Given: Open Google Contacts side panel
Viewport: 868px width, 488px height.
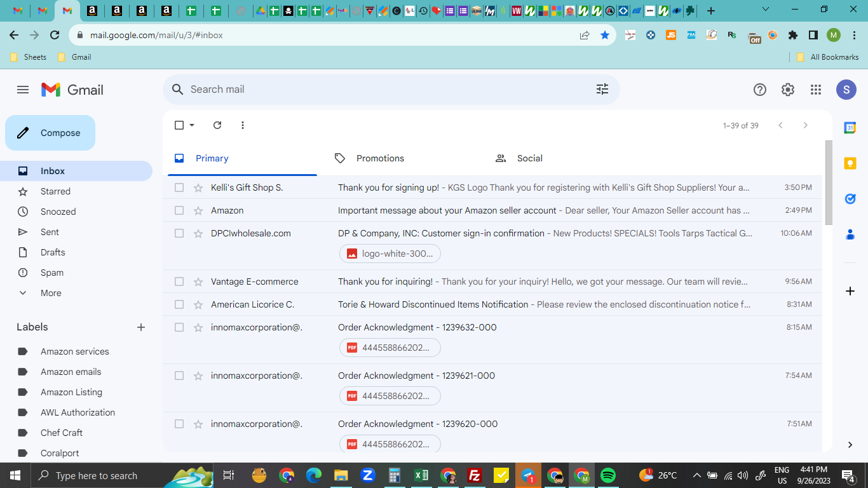Looking at the screenshot, I should click(850, 234).
